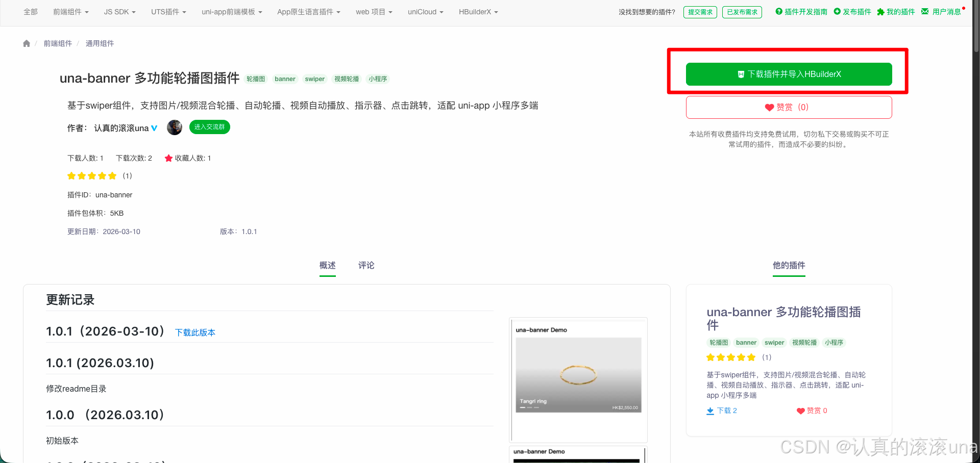This screenshot has height=463, width=980.
Task: Open uni-app前端模板 dropdown
Action: [x=232, y=12]
